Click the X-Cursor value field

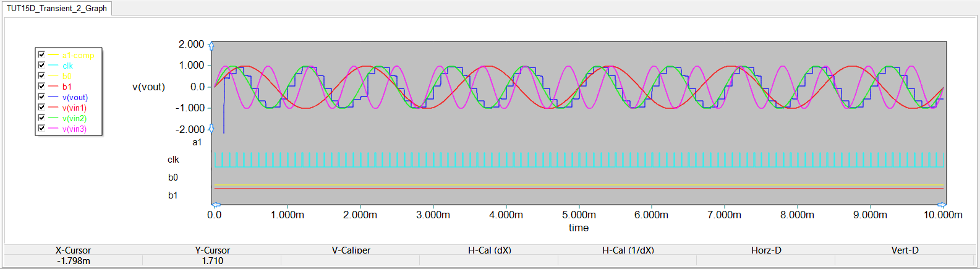(74, 261)
